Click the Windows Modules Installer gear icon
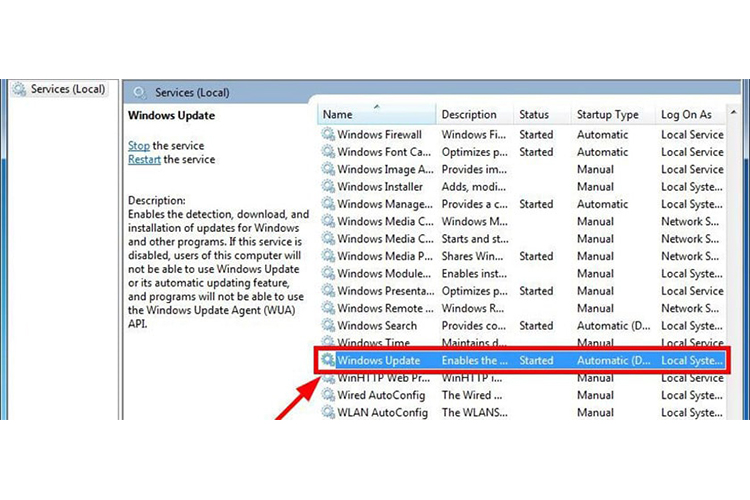750x500 pixels. [x=328, y=273]
